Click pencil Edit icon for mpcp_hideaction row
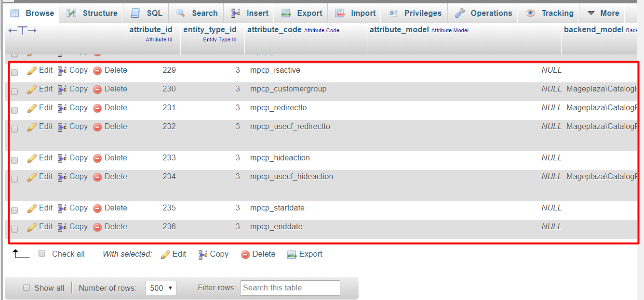644x300 pixels. click(32, 158)
